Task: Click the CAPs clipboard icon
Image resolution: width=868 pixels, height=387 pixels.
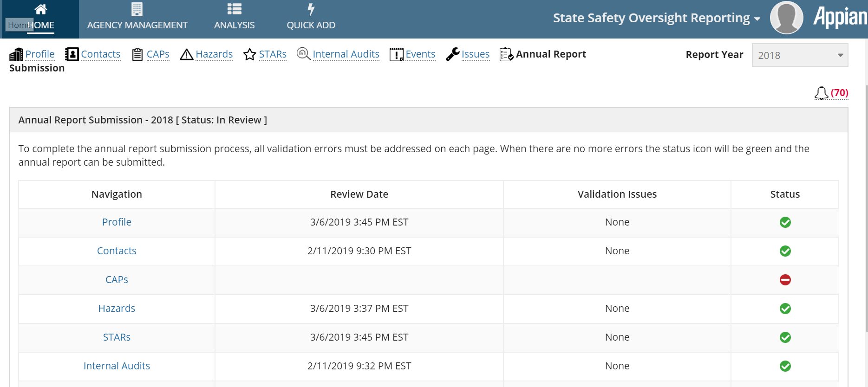Action: pyautogui.click(x=137, y=54)
